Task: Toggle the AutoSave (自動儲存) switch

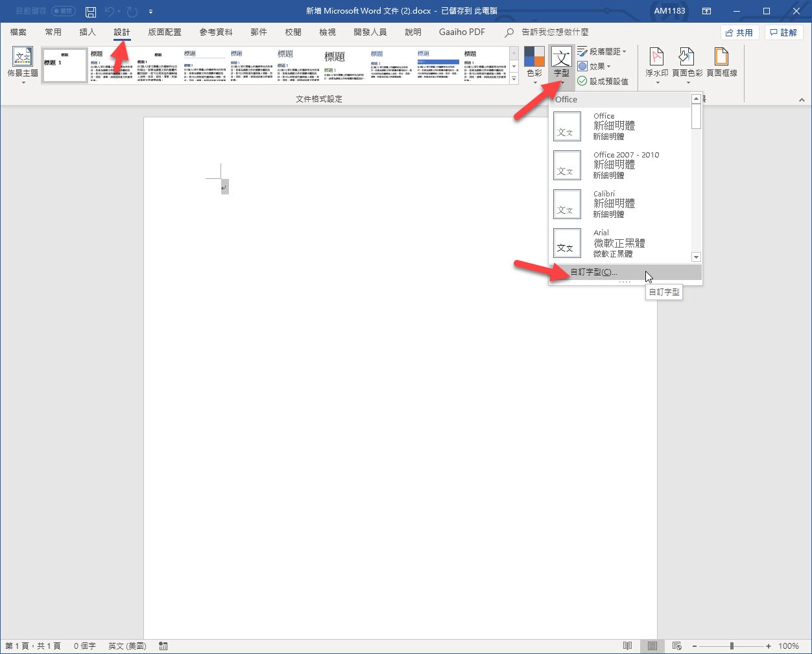Action: click(63, 11)
